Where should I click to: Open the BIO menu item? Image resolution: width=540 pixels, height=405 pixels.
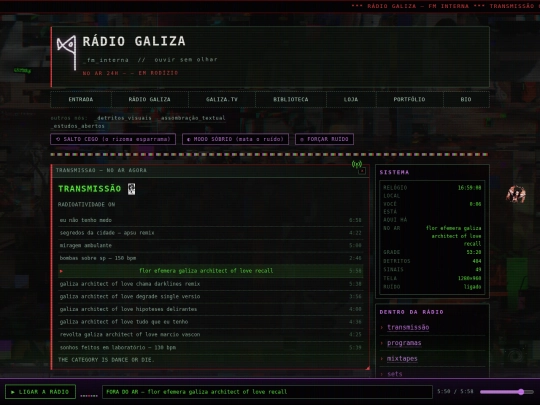(466, 100)
